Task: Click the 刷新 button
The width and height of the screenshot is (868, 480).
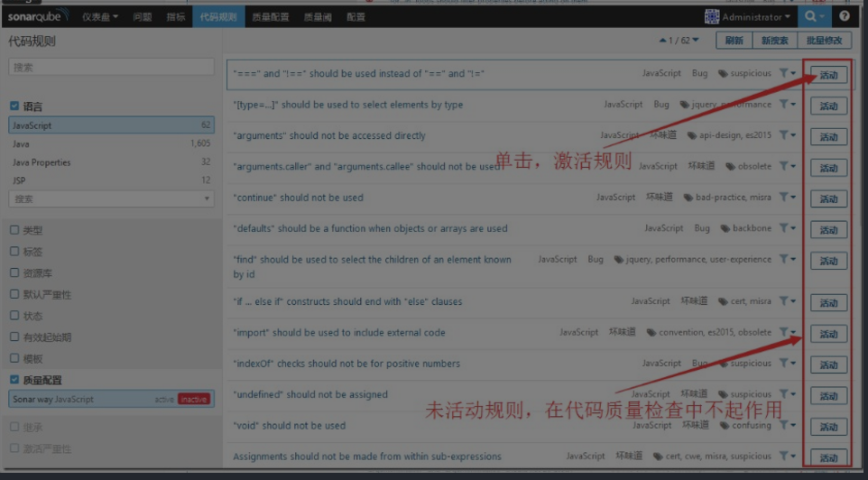Action: [x=734, y=41]
